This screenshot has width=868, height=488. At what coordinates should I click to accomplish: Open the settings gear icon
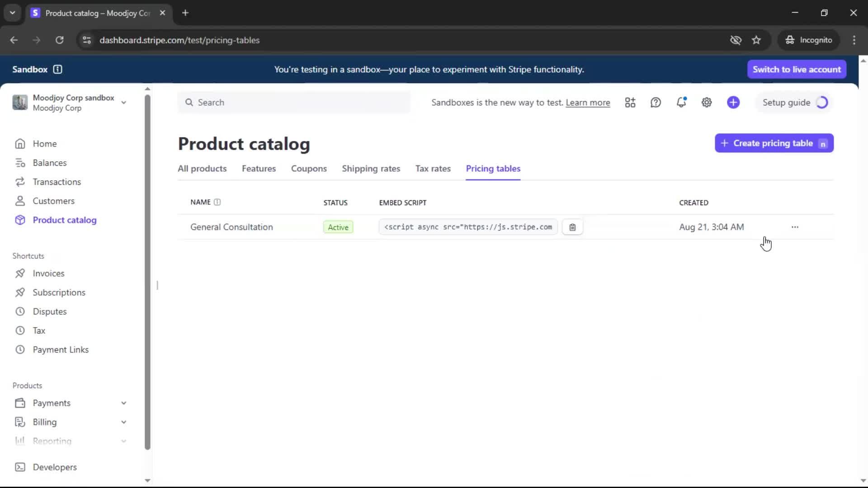click(x=707, y=103)
